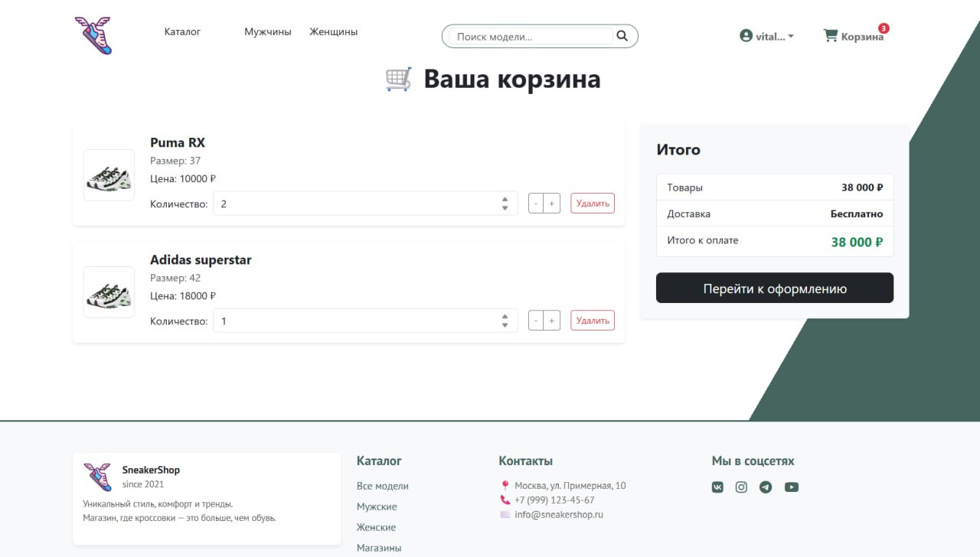The height and width of the screenshot is (557, 980).
Task: Click the Puma RX product title
Action: (178, 142)
